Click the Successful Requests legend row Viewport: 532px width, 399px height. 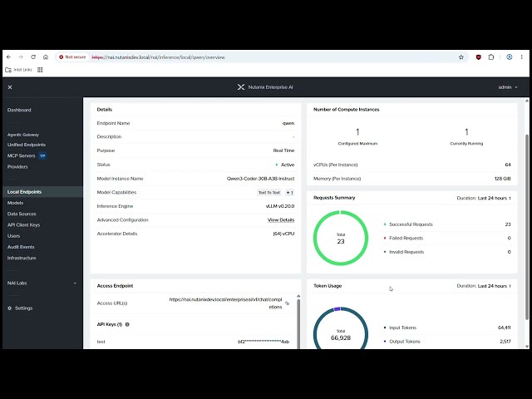pos(447,224)
